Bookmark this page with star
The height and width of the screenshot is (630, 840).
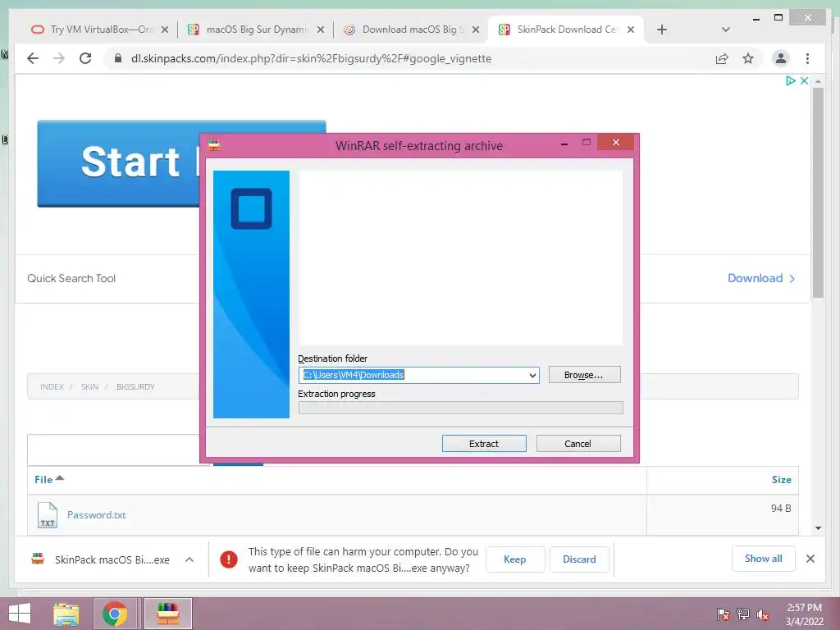(748, 58)
